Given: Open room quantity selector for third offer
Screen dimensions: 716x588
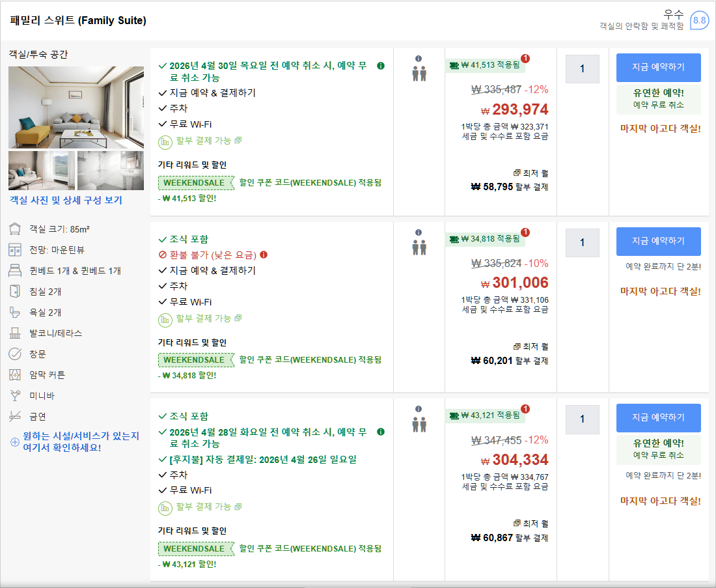Looking at the screenshot, I should pyautogui.click(x=582, y=419).
